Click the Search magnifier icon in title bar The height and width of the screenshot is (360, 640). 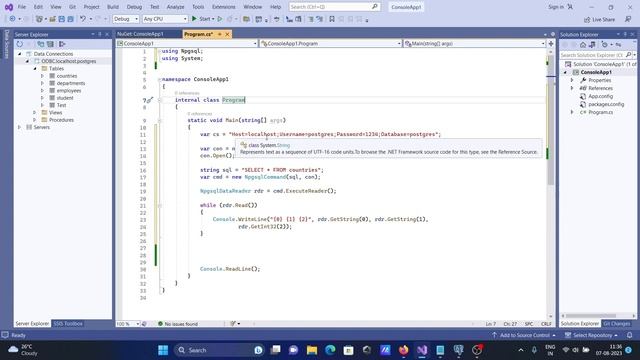coord(374,7)
